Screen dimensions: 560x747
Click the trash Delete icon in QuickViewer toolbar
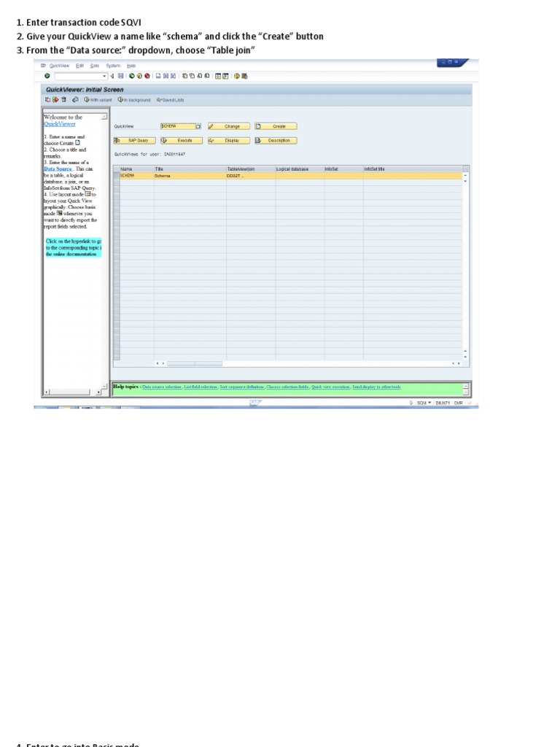pyautogui.click(x=63, y=99)
